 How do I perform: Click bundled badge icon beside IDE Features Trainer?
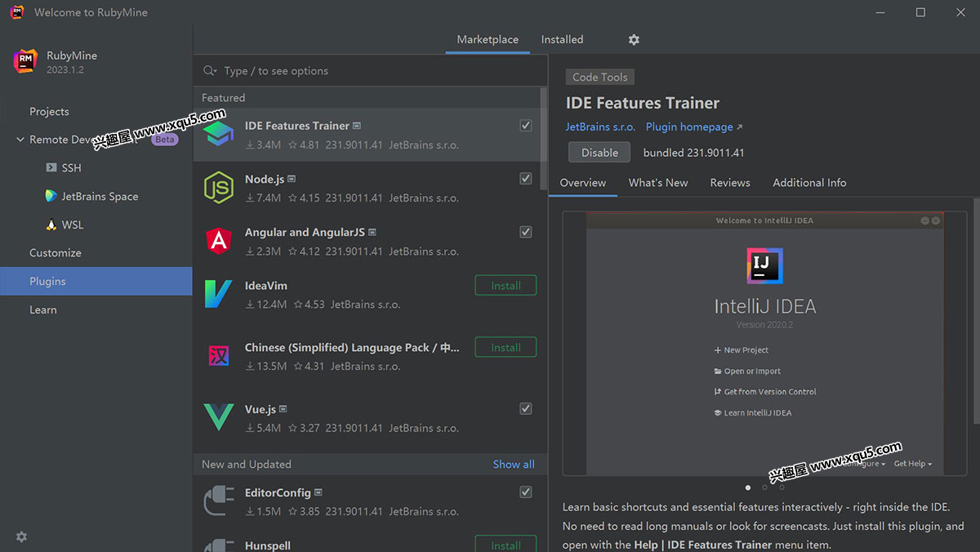pyautogui.click(x=357, y=126)
